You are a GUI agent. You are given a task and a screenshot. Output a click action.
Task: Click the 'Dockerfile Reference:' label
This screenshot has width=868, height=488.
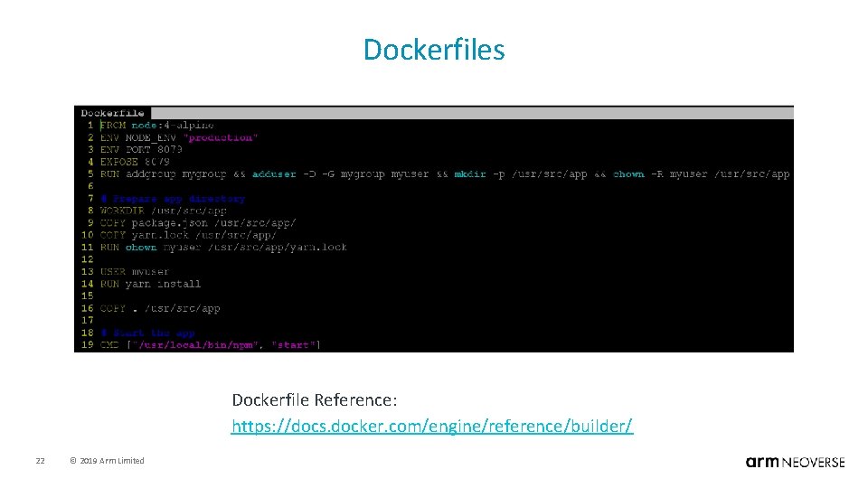coord(315,400)
